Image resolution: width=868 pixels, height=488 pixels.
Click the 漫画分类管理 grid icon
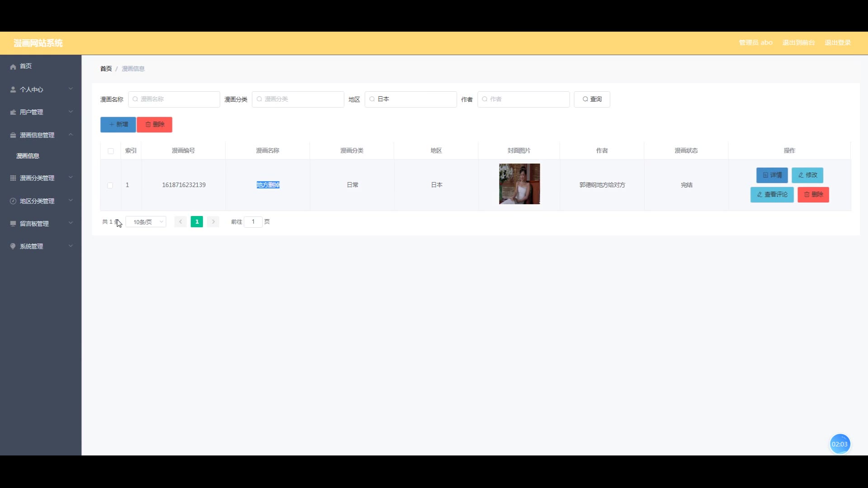click(x=13, y=178)
